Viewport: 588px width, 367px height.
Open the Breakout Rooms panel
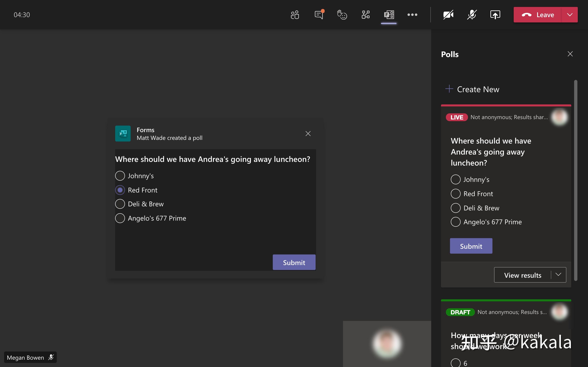(365, 14)
